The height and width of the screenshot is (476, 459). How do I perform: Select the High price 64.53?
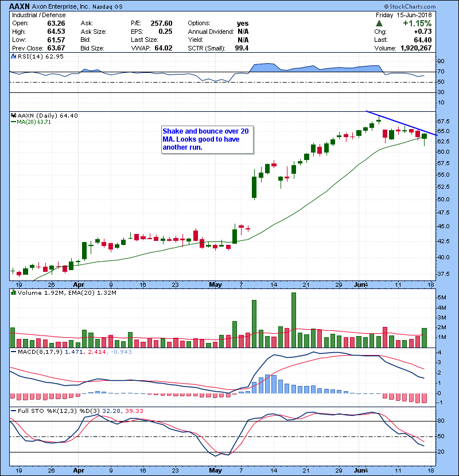(x=56, y=32)
